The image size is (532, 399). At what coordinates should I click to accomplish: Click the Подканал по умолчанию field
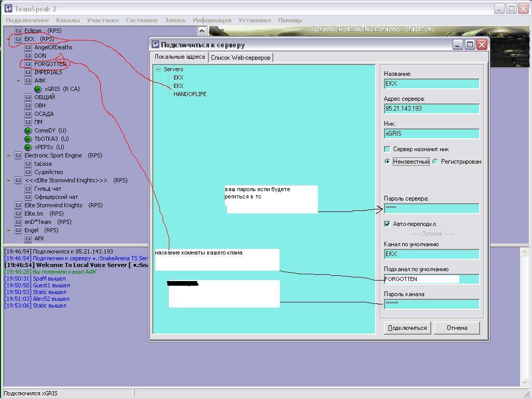point(432,279)
